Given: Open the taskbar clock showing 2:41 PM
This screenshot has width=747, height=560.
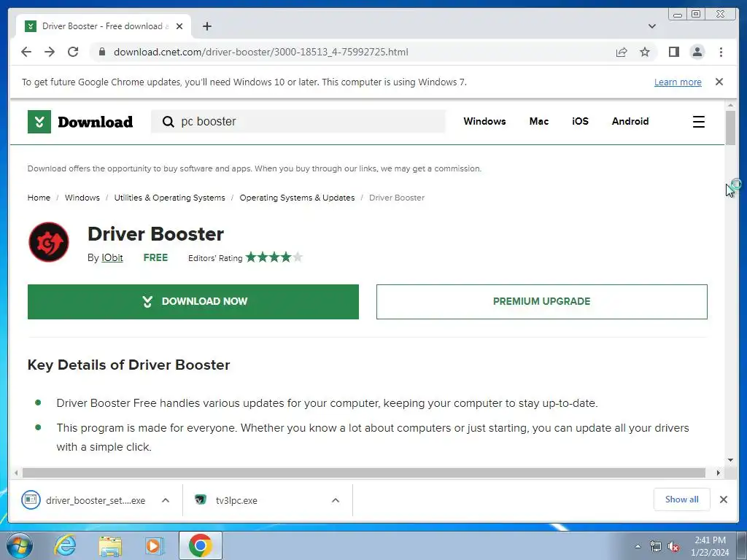Looking at the screenshot, I should pos(710,546).
